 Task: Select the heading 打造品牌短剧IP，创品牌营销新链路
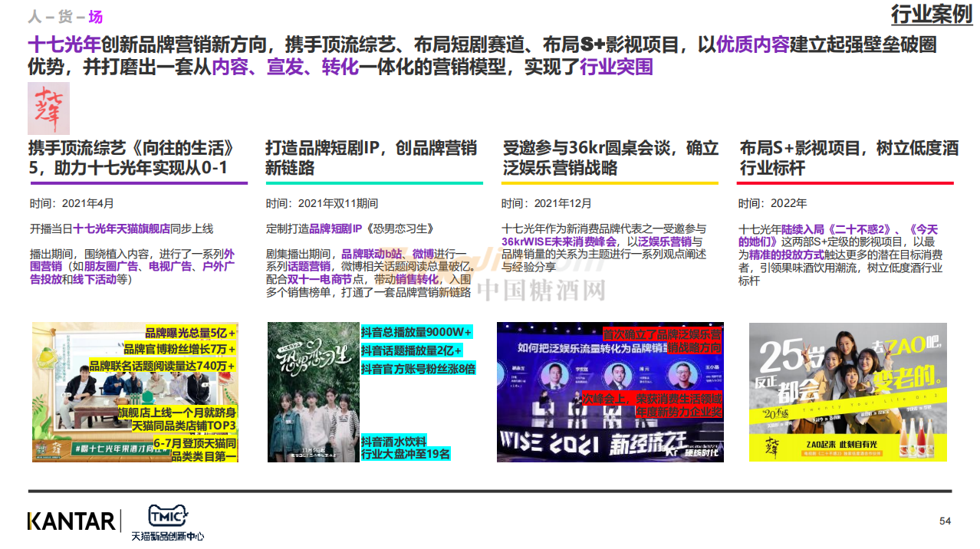click(371, 157)
